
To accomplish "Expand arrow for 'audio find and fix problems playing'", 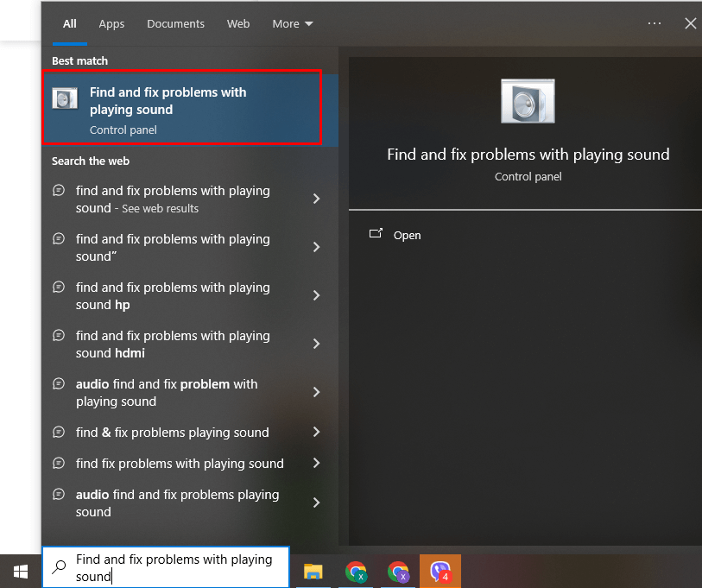I will click(x=317, y=503).
